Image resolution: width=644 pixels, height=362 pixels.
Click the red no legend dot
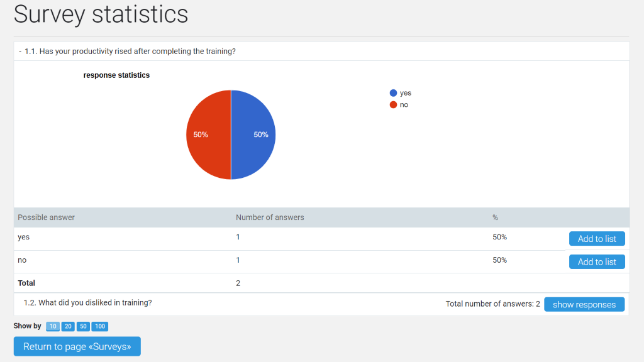pyautogui.click(x=393, y=105)
